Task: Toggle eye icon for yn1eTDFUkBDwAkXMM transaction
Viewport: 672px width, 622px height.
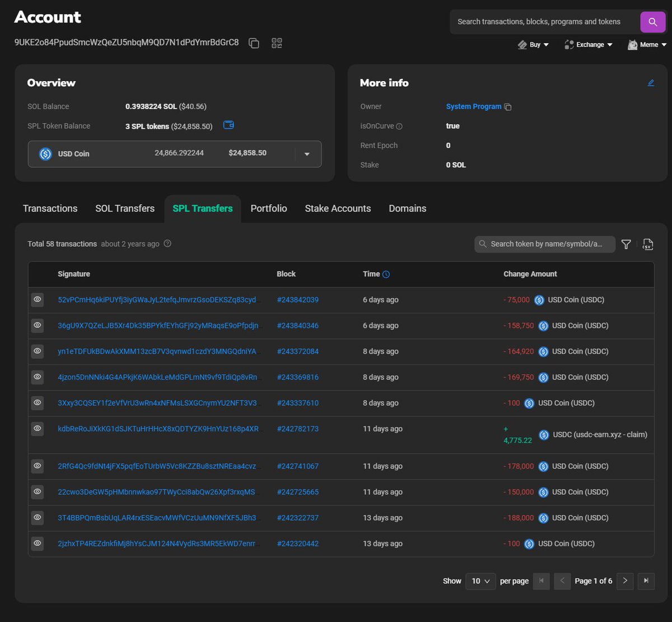Action: 38,352
